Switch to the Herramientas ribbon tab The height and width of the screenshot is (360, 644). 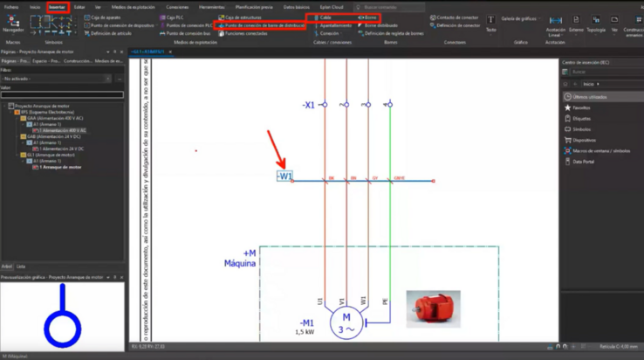[211, 7]
